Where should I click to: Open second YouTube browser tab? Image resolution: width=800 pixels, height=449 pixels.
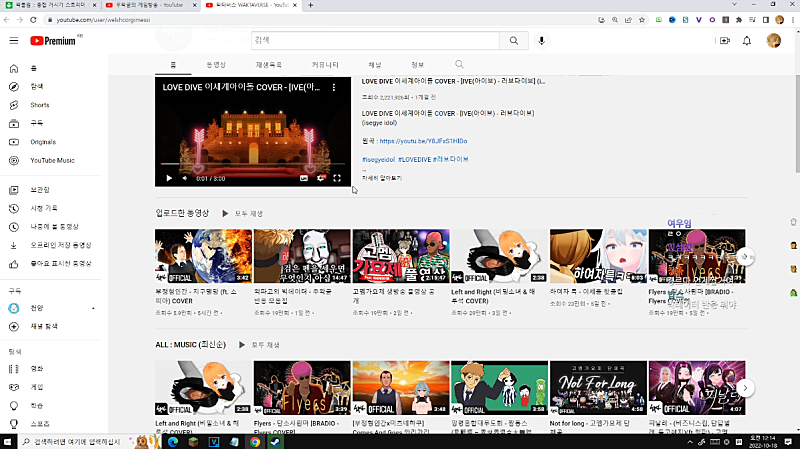tap(151, 5)
